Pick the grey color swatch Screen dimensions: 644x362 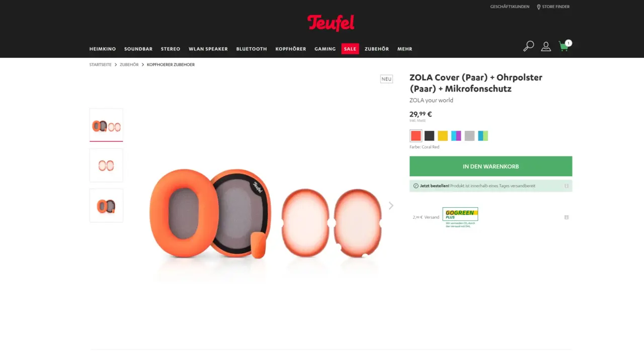click(469, 136)
